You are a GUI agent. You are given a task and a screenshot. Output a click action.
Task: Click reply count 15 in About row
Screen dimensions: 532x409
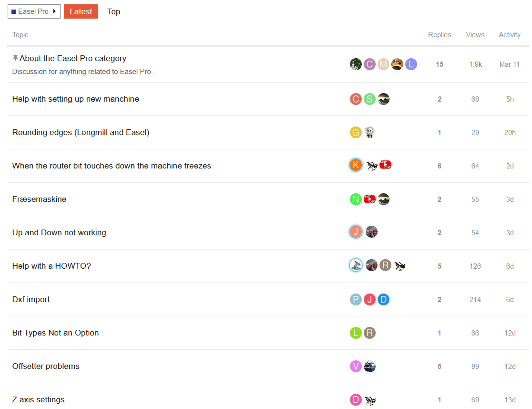440,64
